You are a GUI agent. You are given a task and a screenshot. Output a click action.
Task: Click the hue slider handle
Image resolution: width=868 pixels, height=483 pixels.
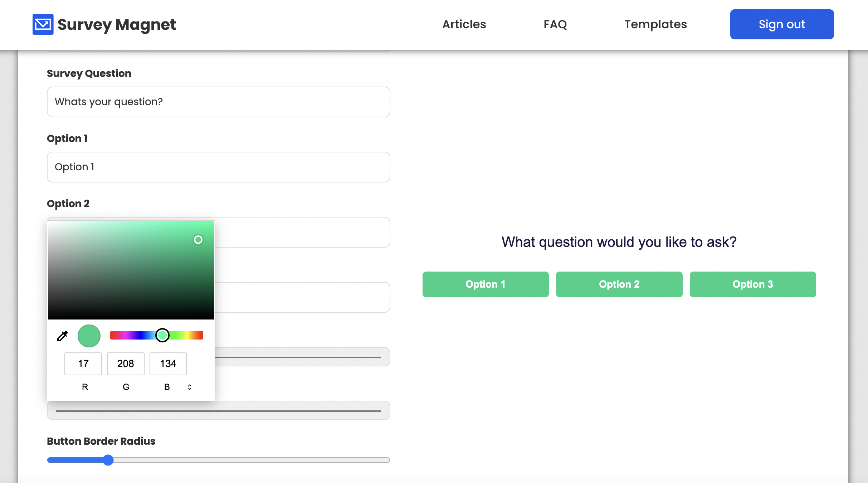(x=162, y=335)
